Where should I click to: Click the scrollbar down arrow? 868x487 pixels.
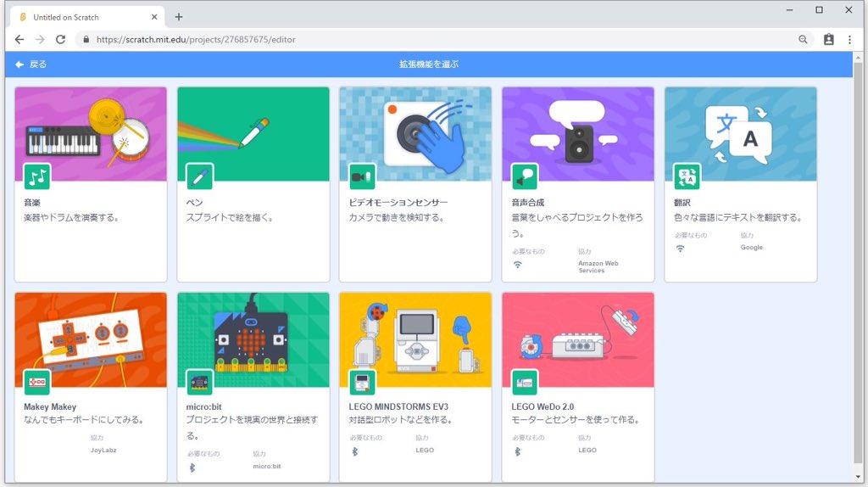click(x=858, y=477)
